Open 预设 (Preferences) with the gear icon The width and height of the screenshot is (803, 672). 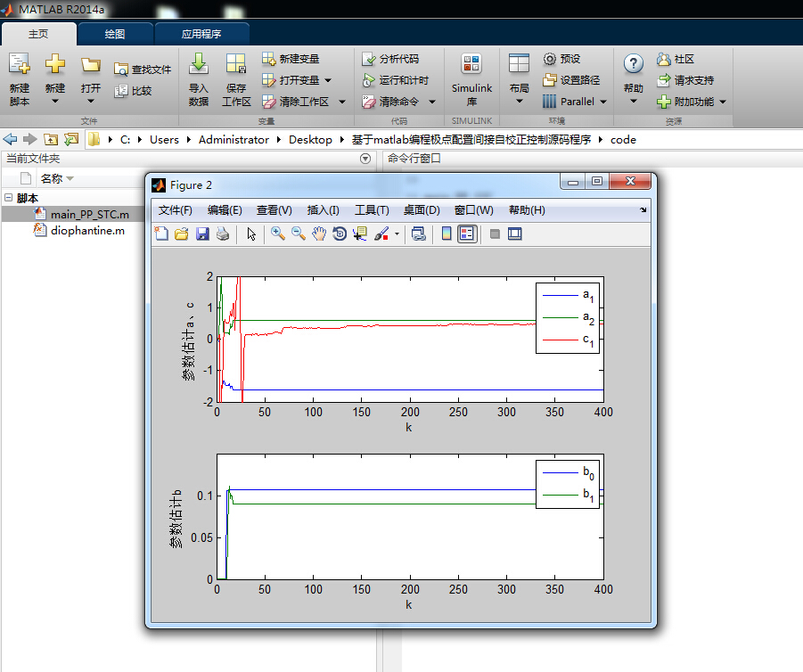tap(561, 59)
